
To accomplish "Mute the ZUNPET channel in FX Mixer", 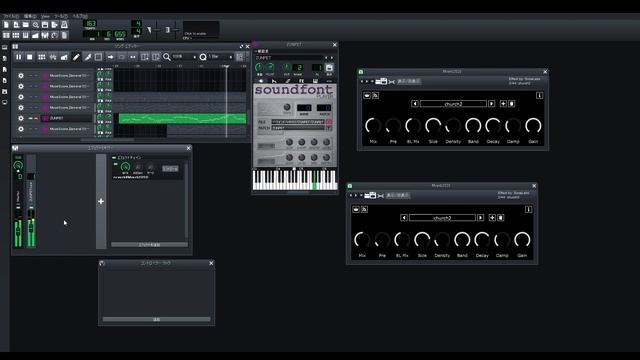I will click(31, 208).
